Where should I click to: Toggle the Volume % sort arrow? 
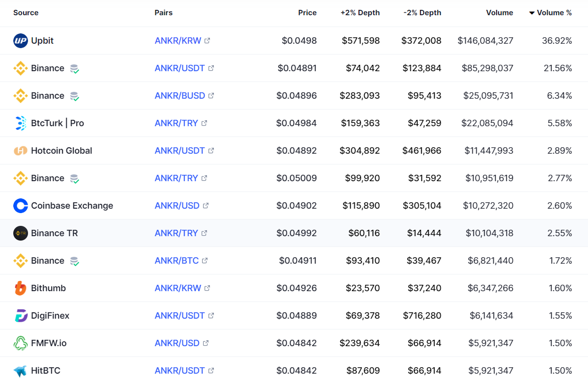(532, 13)
